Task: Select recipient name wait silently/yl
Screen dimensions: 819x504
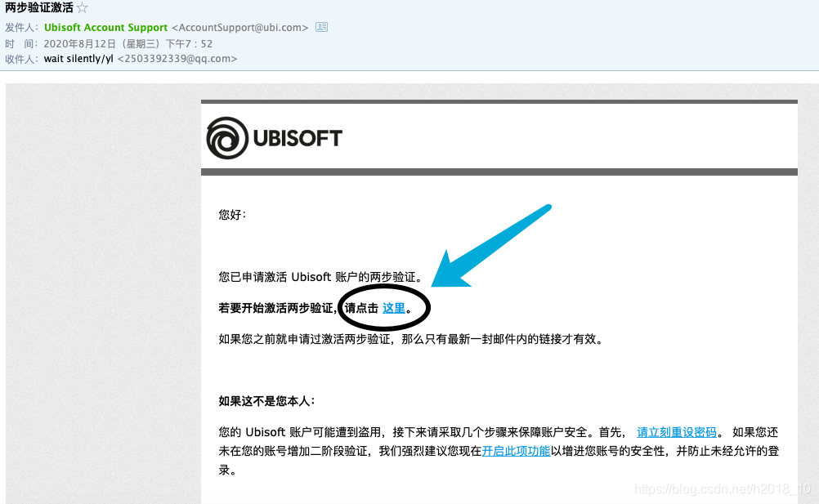Action: (x=78, y=59)
